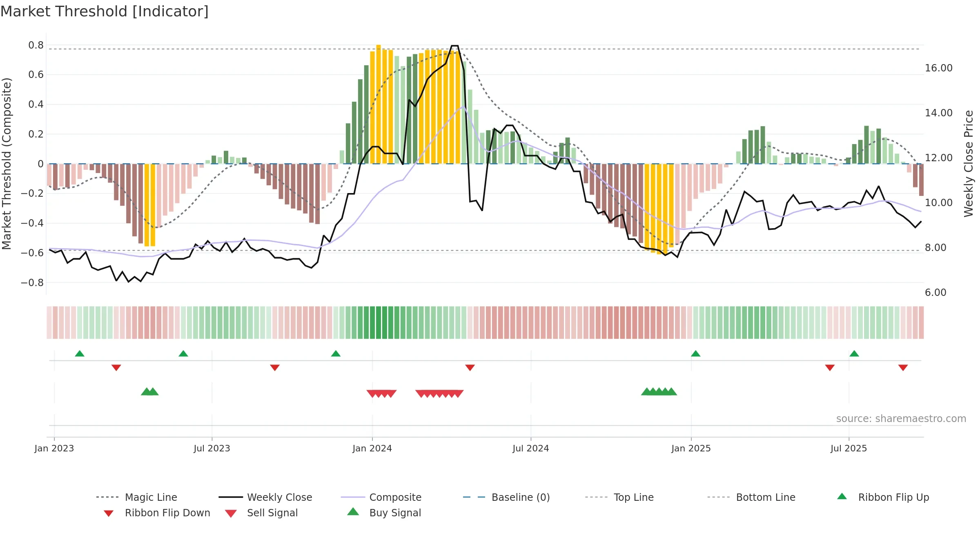Click the red triangle icon beside Sell Signal
The height and width of the screenshot is (551, 980).
click(231, 513)
